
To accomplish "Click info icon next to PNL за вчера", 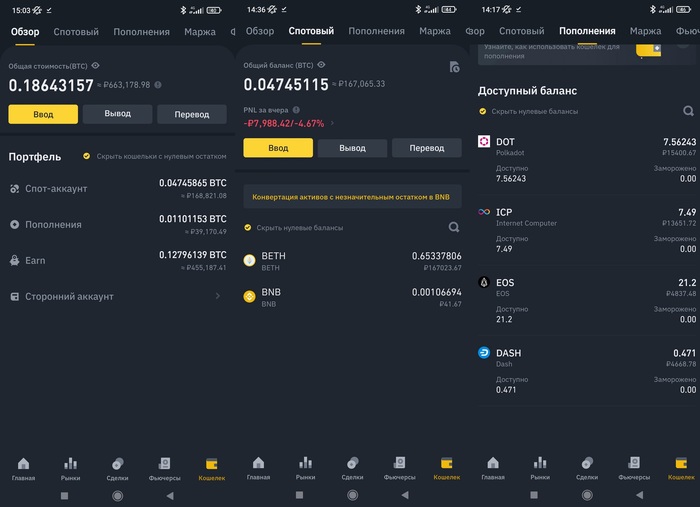I will click(x=296, y=110).
